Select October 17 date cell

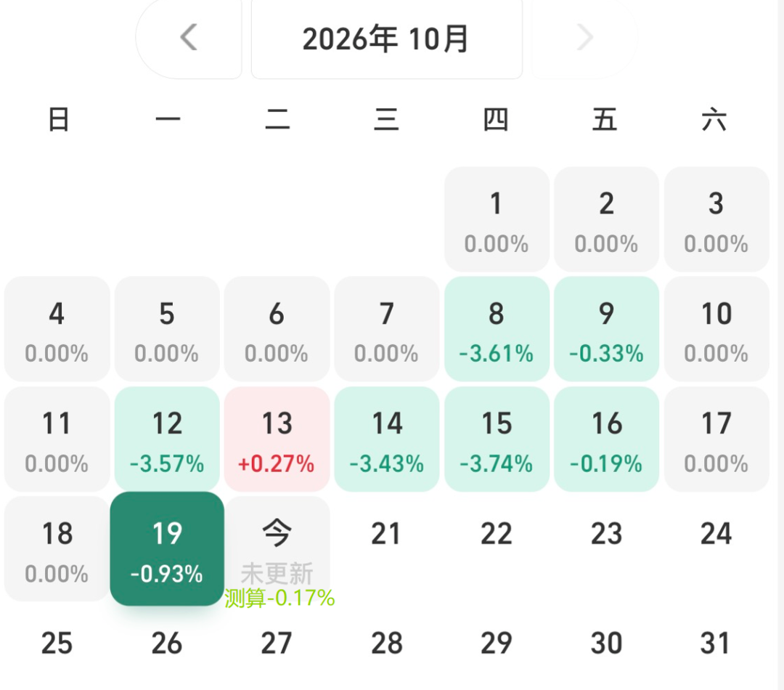[x=716, y=439]
